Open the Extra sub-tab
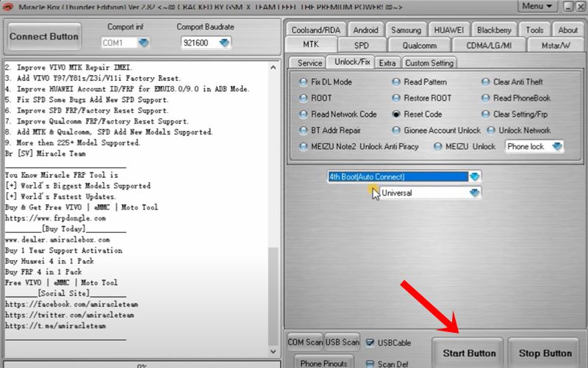This screenshot has width=588, height=368. 387,63
